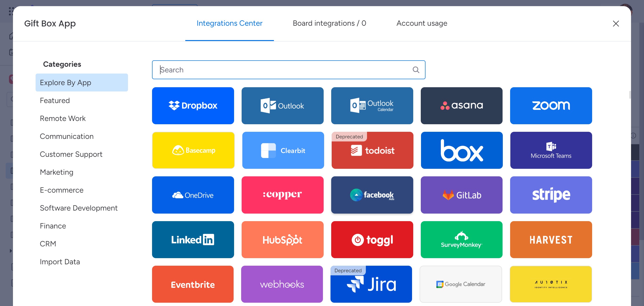Choose the Microsoft Teams integration tile
Viewport: 644px width, 306px height.
point(551,150)
